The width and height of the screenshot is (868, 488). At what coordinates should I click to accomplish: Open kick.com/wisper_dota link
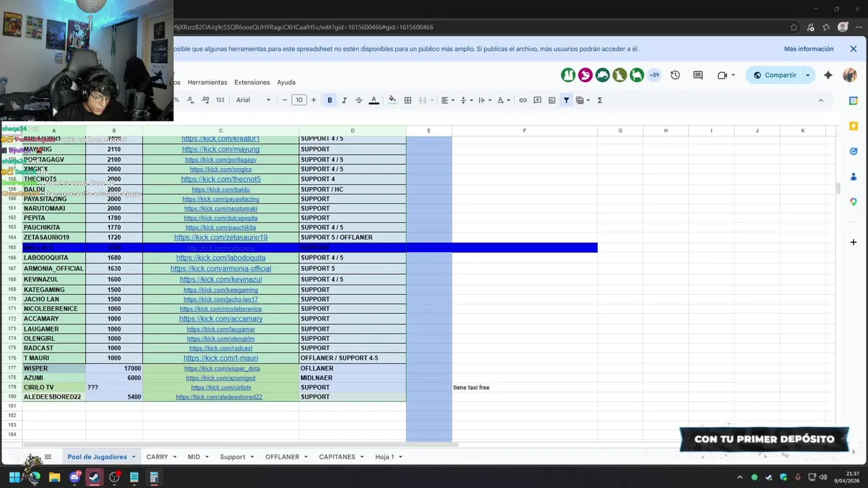[x=222, y=369]
